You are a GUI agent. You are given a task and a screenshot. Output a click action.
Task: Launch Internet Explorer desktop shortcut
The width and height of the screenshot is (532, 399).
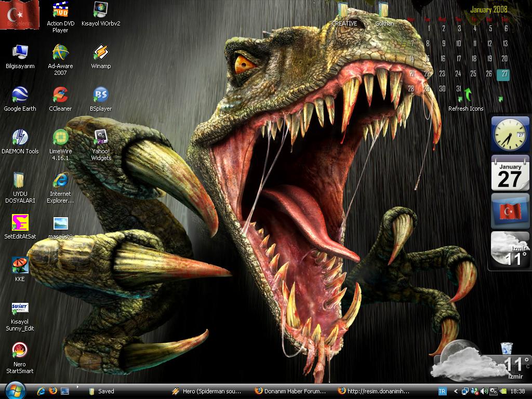(60, 188)
